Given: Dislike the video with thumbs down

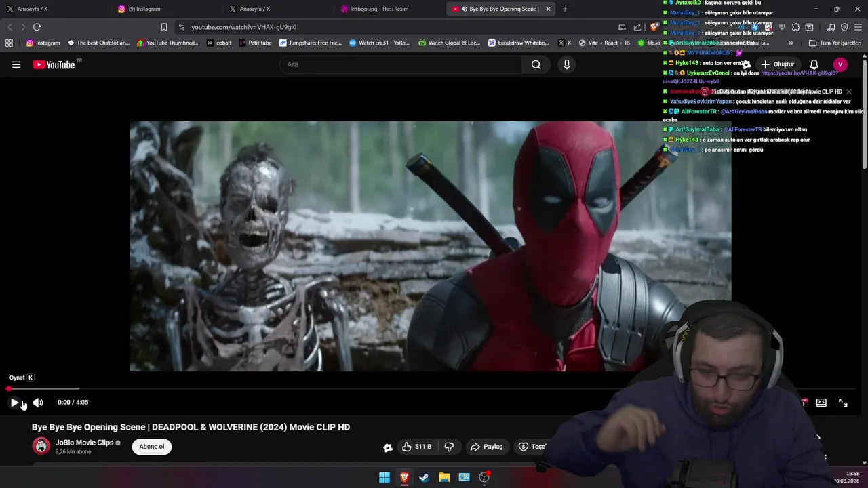Looking at the screenshot, I should click(449, 447).
